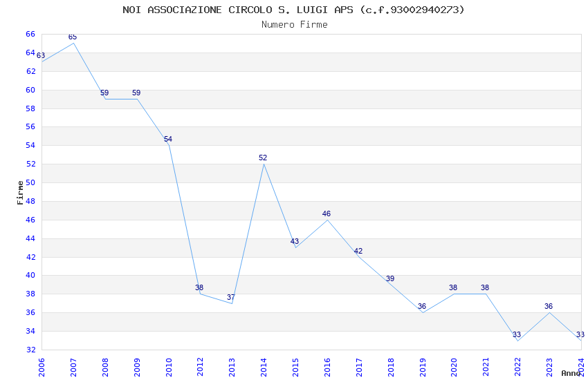The image size is (588, 380).
Task: Click y-axis tick value 52
Action: pos(30,164)
